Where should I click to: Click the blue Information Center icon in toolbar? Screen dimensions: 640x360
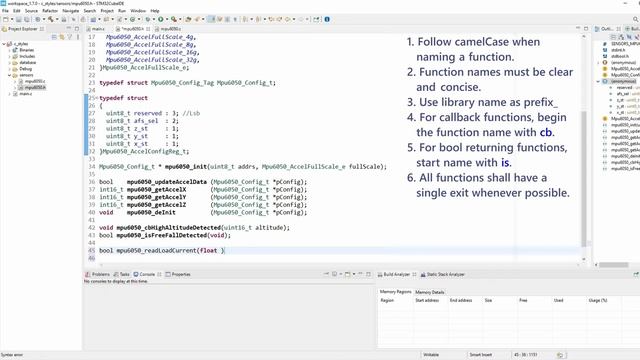coord(327,19)
